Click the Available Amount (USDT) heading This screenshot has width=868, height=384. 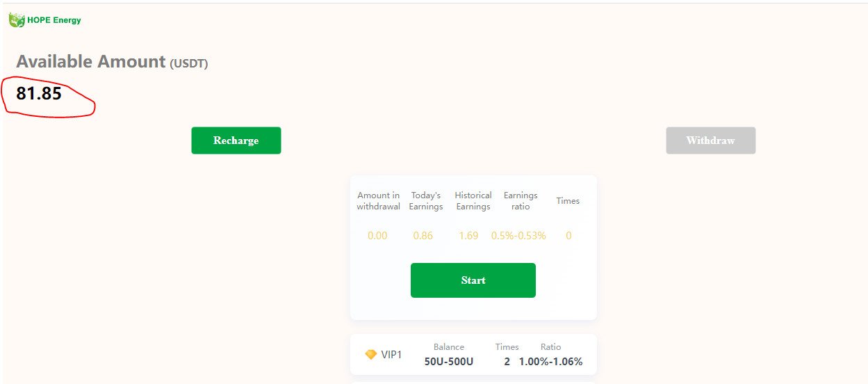[x=112, y=62]
